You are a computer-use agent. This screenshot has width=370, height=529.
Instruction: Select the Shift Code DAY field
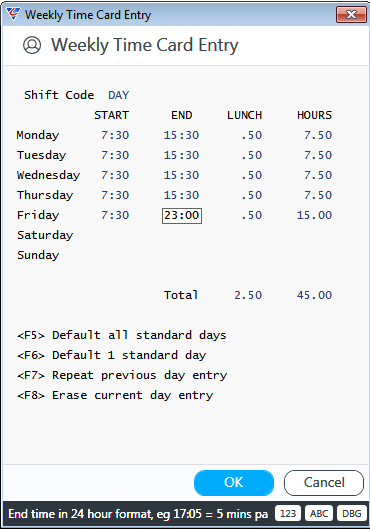coord(119,95)
